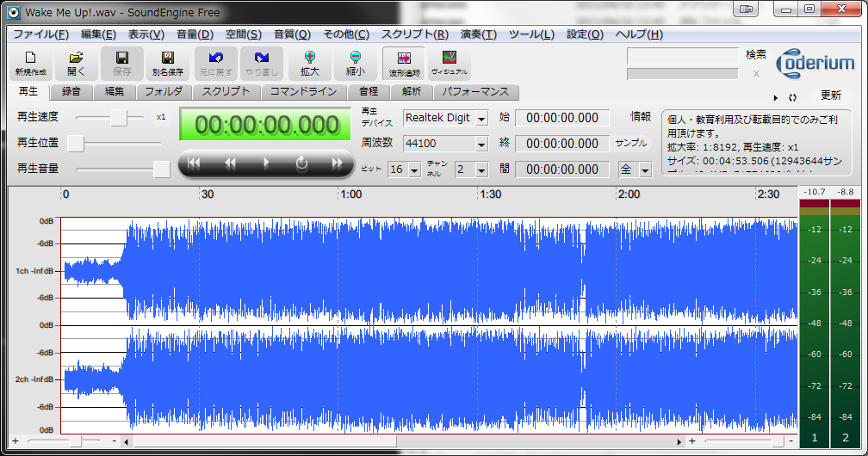Expand the 全 selection dropdown

click(645, 169)
